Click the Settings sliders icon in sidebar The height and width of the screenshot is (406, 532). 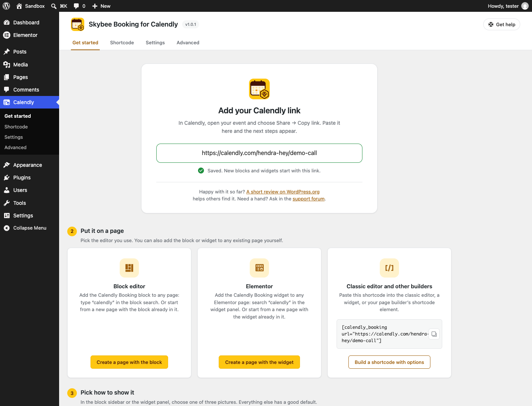tap(7, 216)
